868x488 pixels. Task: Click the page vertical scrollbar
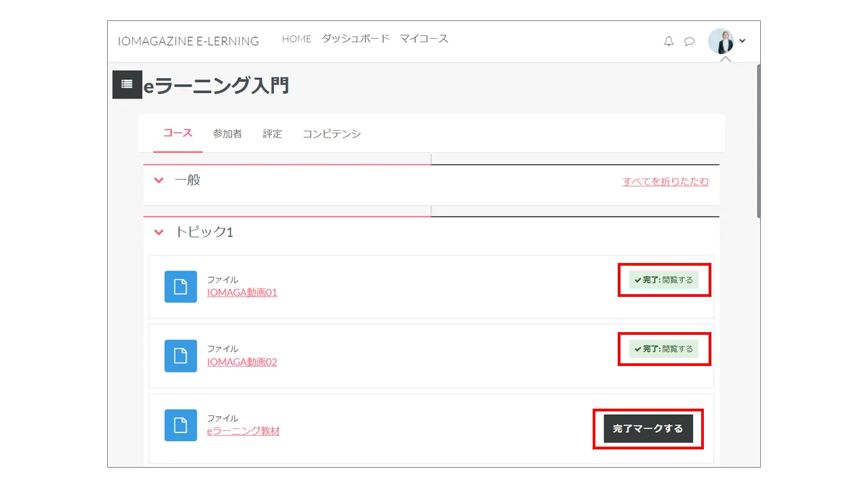758,142
